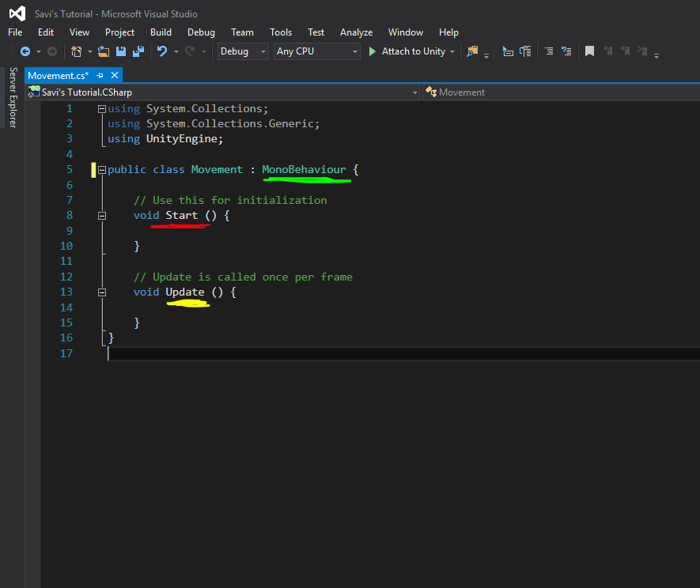Image resolution: width=700 pixels, height=588 pixels.
Task: Save the current file with Save icon
Action: [121, 51]
